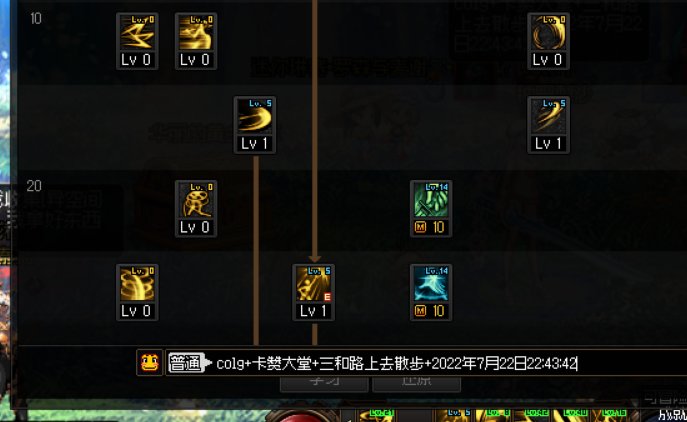
Task: Select the golden skill marked with red E
Action: pyautogui.click(x=314, y=292)
